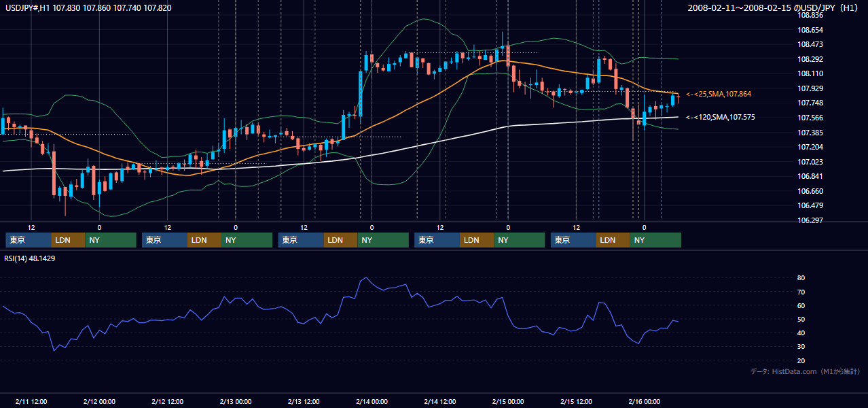Click price axis value 107.023

811,162
